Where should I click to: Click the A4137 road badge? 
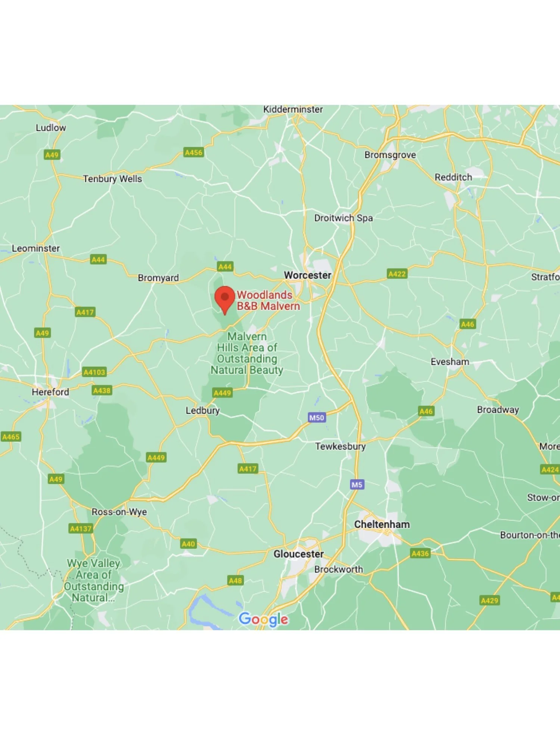point(81,529)
